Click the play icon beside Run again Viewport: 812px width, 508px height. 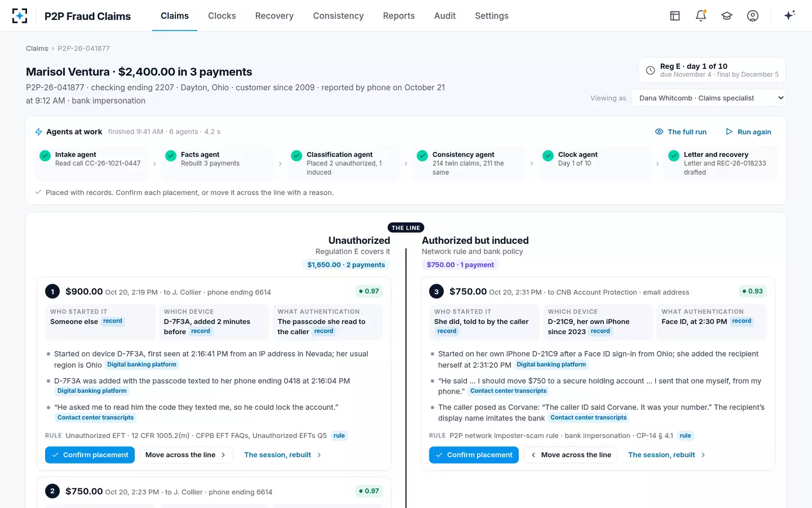729,132
